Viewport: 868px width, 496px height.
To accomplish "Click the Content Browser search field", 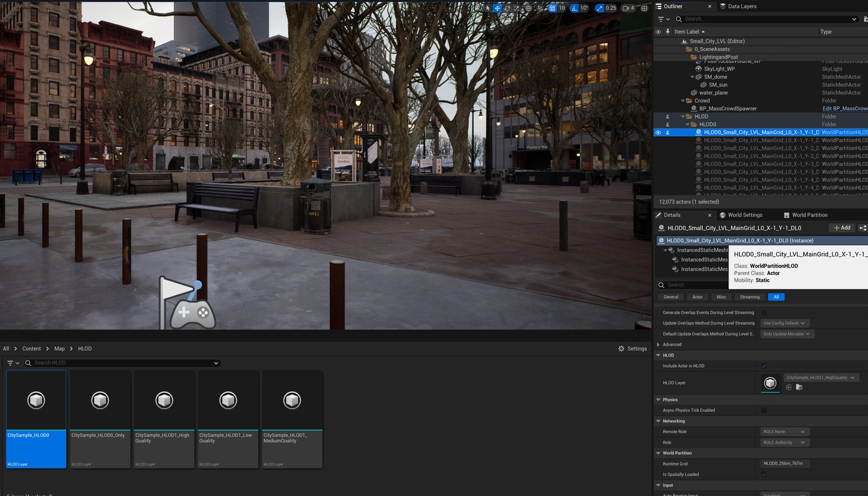I will (122, 363).
